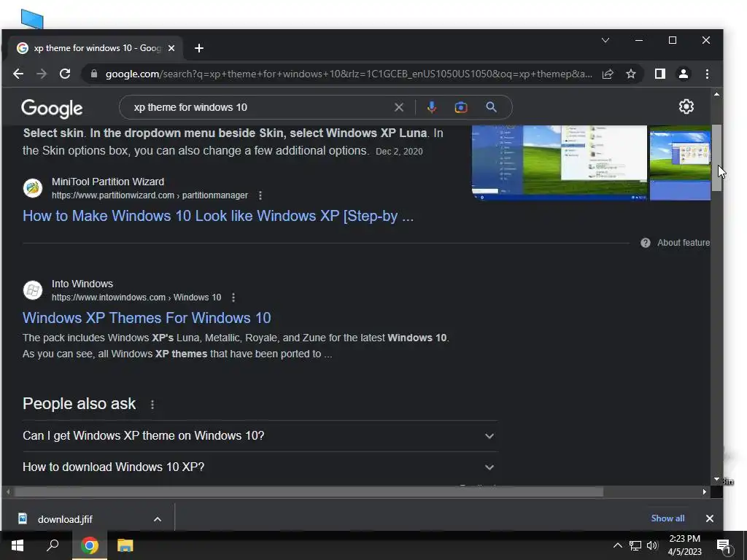Click the Into Windows site name

tap(82, 284)
